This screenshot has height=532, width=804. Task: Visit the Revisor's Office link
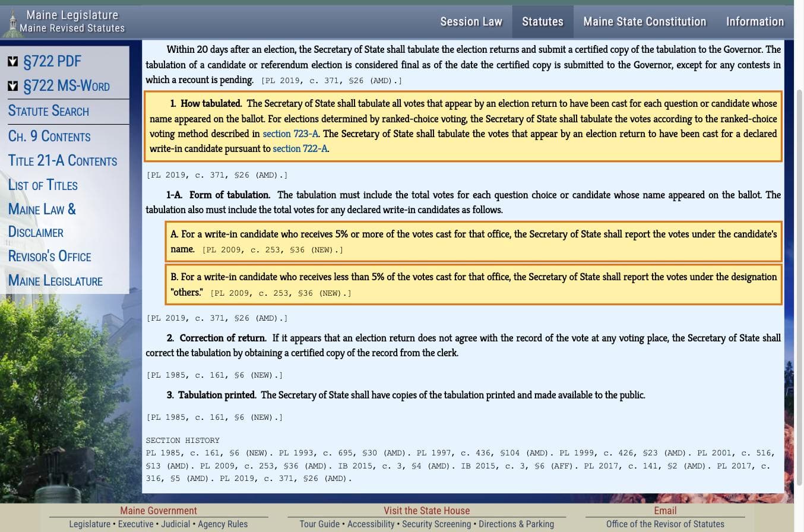(49, 256)
